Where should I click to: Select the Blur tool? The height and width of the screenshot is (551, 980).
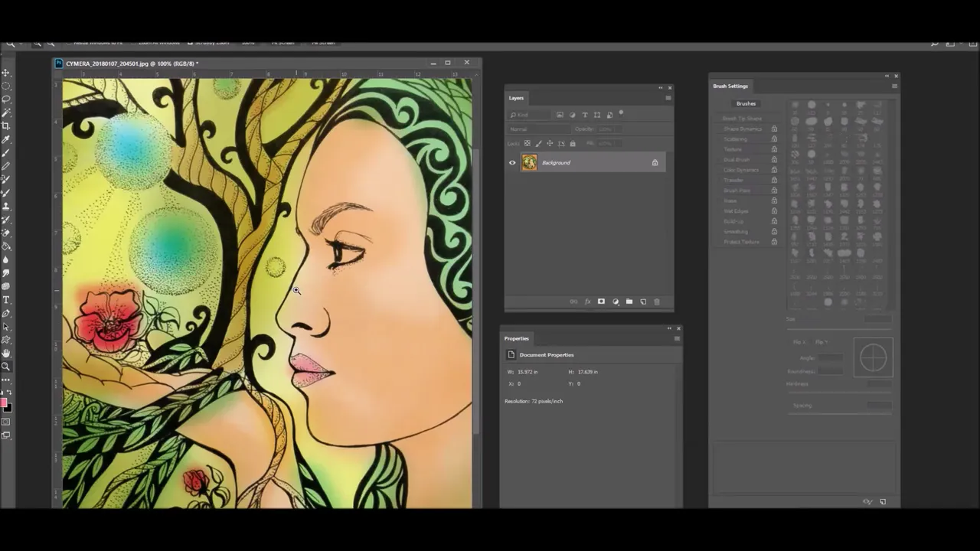[x=6, y=259]
